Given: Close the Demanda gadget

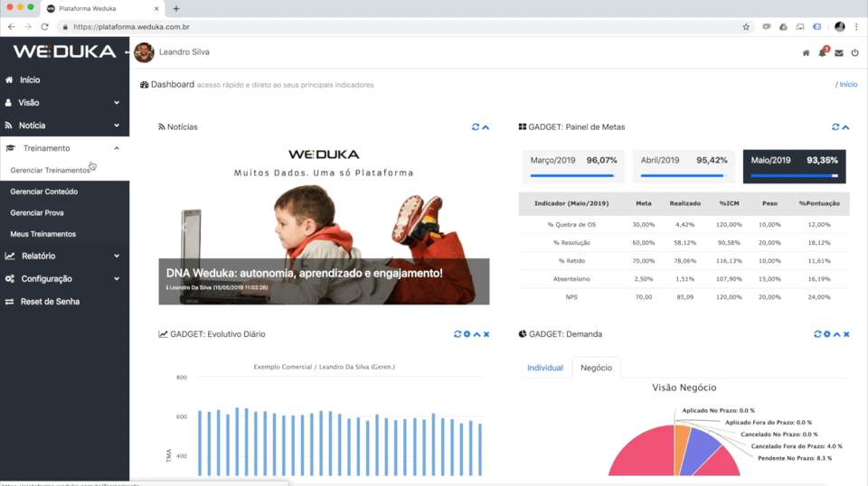Looking at the screenshot, I should tap(846, 334).
